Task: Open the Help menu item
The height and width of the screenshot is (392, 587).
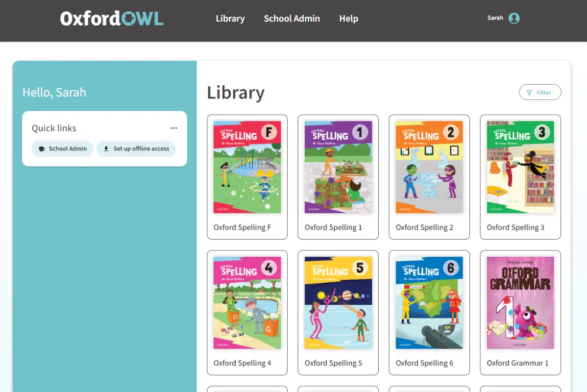Action: pyautogui.click(x=348, y=19)
